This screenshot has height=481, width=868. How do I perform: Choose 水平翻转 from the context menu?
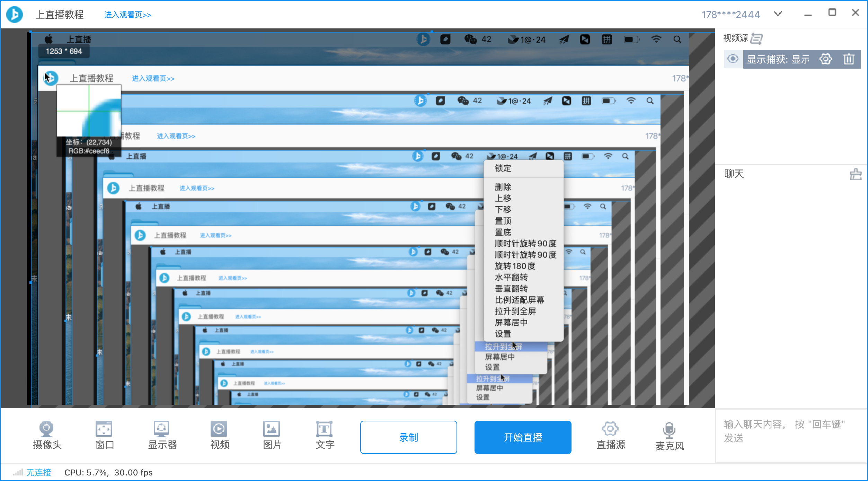point(511,277)
